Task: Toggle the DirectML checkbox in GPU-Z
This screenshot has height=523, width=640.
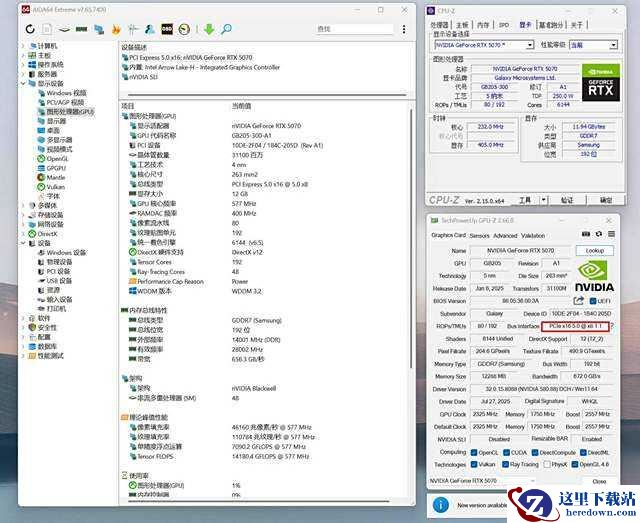Action: [584, 452]
